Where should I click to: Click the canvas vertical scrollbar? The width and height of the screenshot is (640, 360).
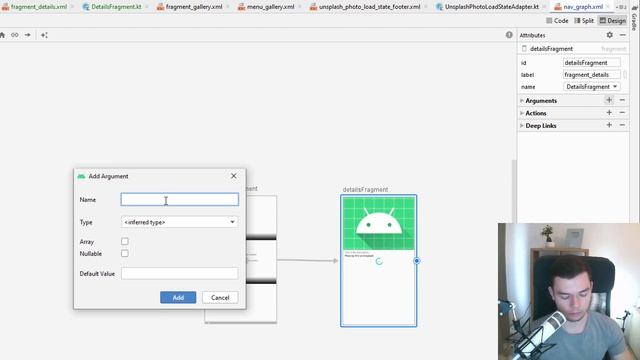(x=514, y=192)
